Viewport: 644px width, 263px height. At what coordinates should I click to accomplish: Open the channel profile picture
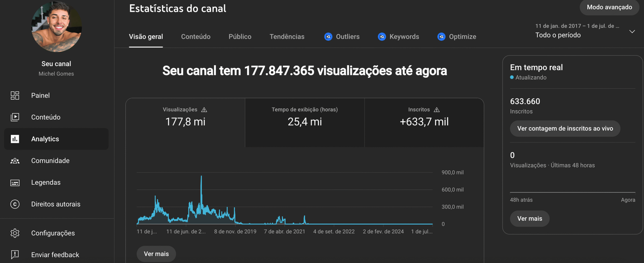(57, 27)
